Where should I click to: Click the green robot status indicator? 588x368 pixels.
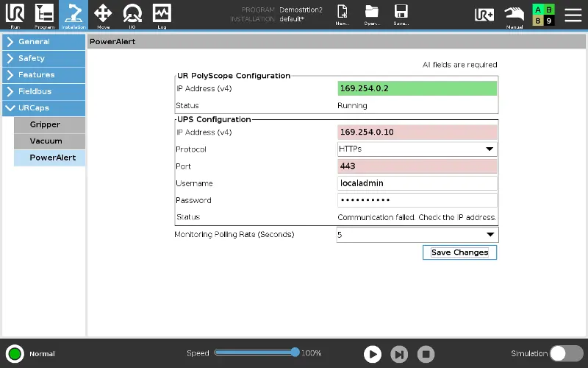15,354
